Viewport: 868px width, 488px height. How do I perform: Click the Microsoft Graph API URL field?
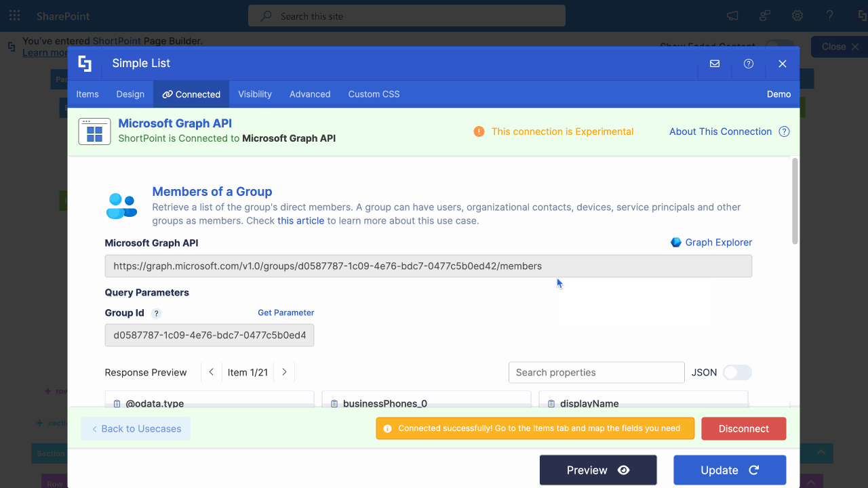tap(429, 266)
